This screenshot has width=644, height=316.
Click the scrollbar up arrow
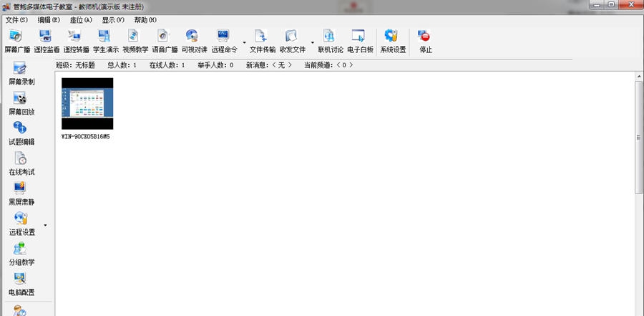point(639,77)
